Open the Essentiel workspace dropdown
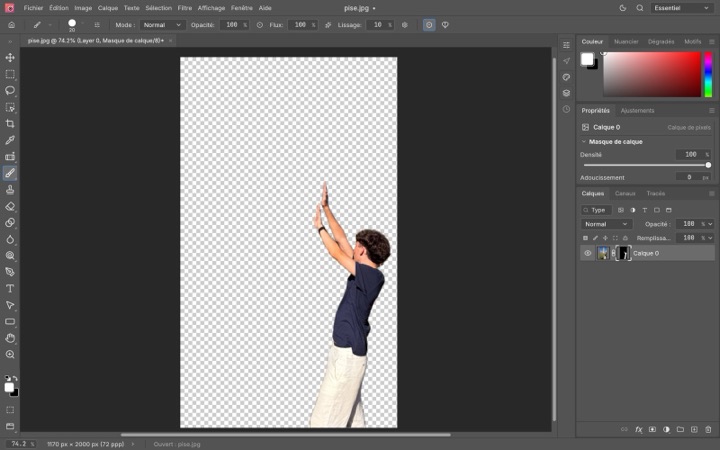720x450 pixels. (682, 8)
